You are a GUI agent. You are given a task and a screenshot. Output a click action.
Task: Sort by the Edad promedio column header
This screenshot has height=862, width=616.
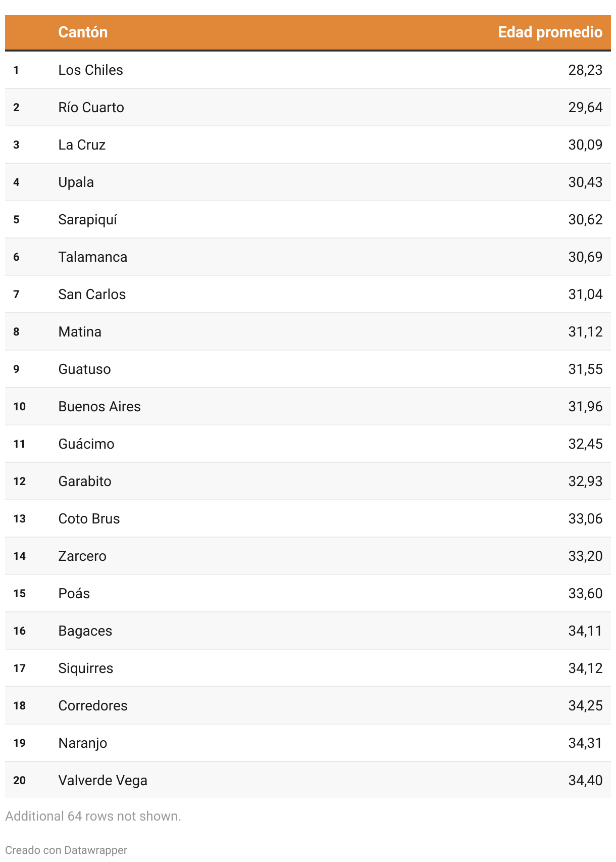[x=550, y=32]
